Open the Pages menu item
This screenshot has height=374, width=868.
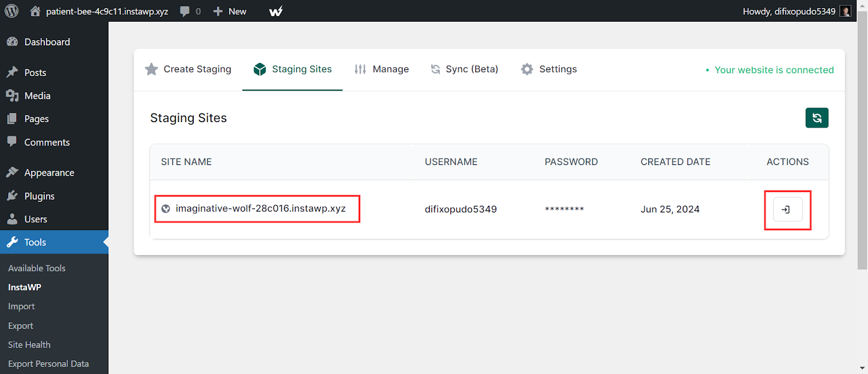(54, 118)
